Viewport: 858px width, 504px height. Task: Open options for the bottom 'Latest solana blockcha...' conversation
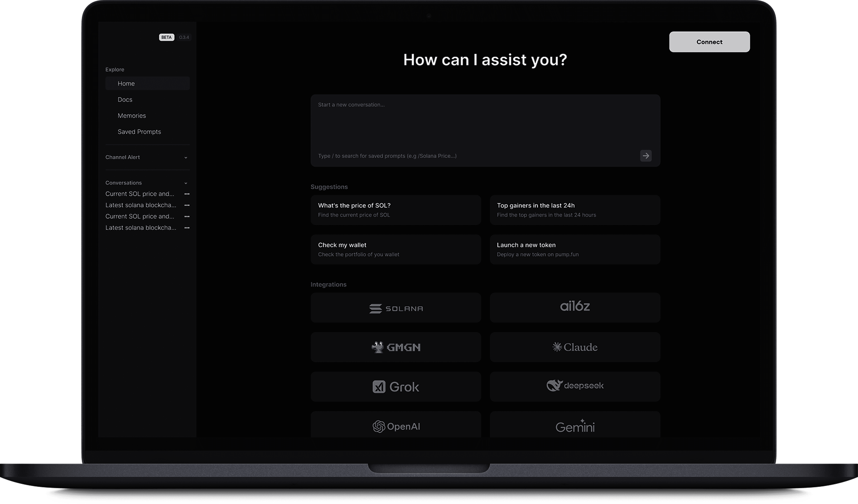[187, 228]
